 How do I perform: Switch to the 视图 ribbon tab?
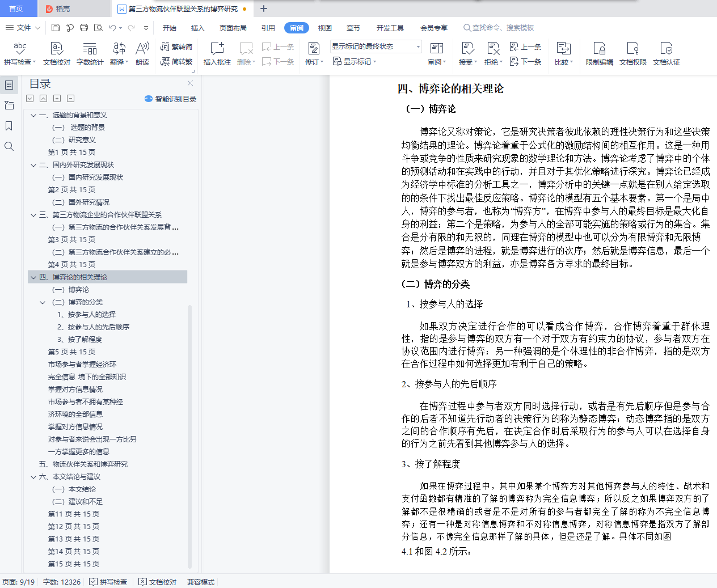click(325, 28)
